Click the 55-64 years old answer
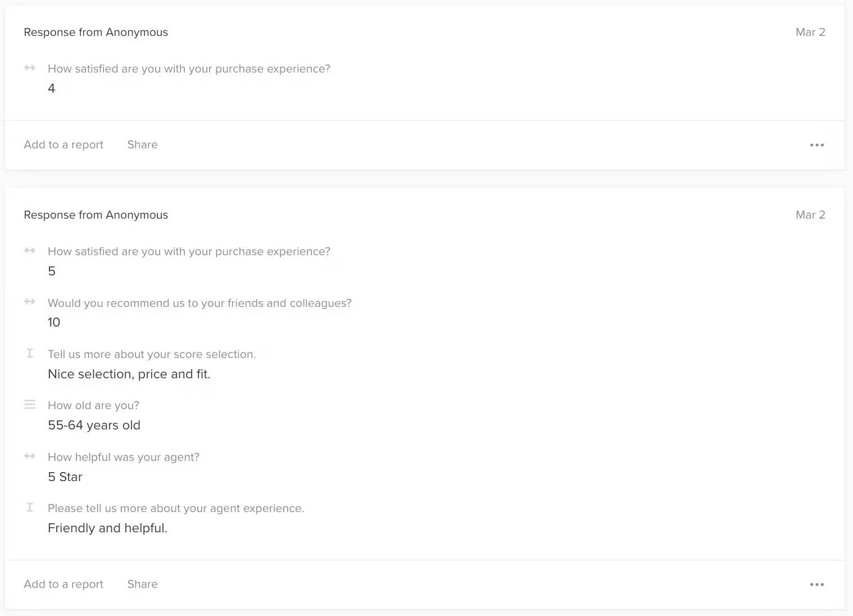This screenshot has width=853, height=616. tap(94, 425)
